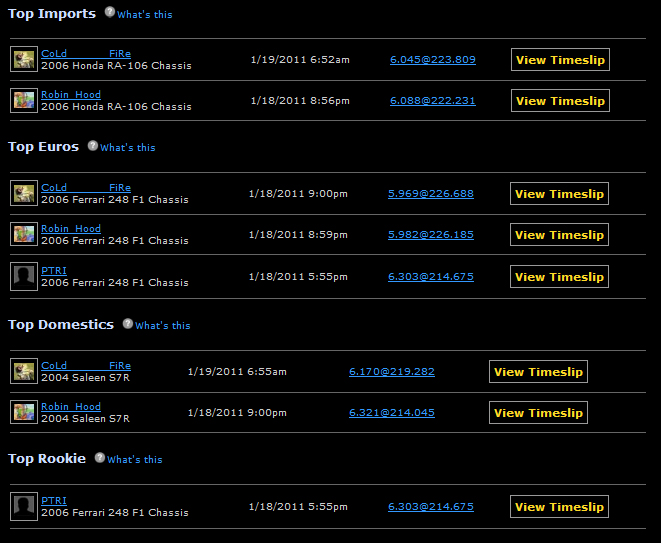This screenshot has height=543, width=661.
Task: Click CoLd FiRe's avatar in Top Imports
Action: click(24, 59)
